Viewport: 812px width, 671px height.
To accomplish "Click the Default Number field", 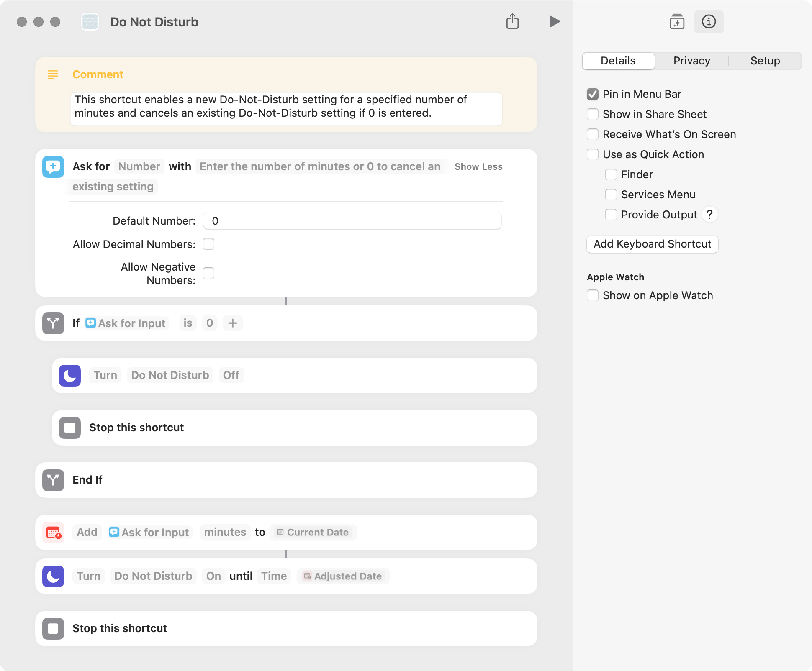I will pyautogui.click(x=352, y=220).
